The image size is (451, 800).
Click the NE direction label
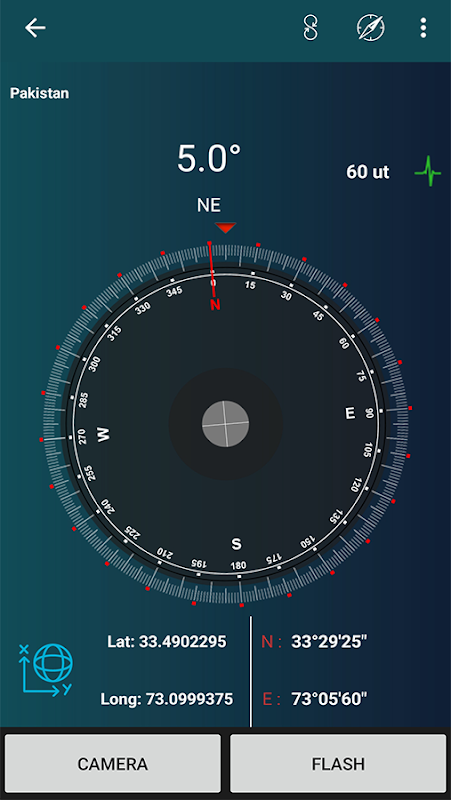(x=209, y=205)
